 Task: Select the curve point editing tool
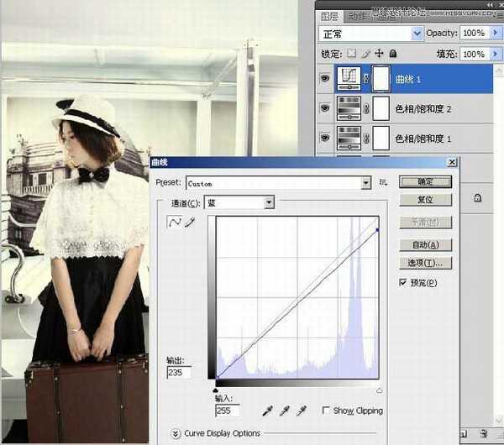click(x=176, y=222)
